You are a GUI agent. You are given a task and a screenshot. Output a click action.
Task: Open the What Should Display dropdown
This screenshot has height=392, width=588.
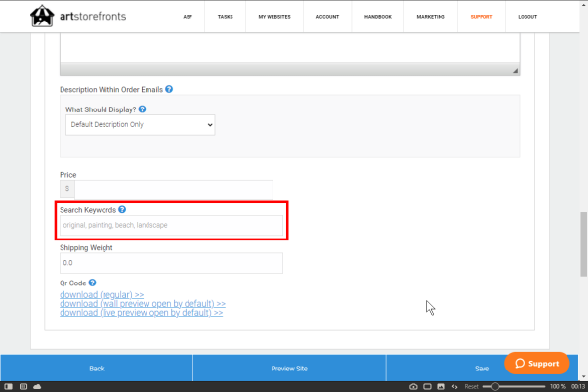pyautogui.click(x=140, y=125)
